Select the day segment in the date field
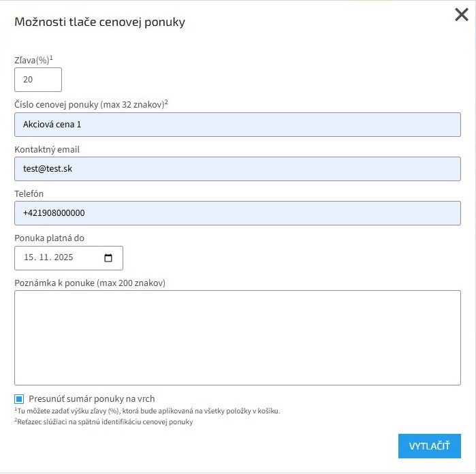 [29, 258]
